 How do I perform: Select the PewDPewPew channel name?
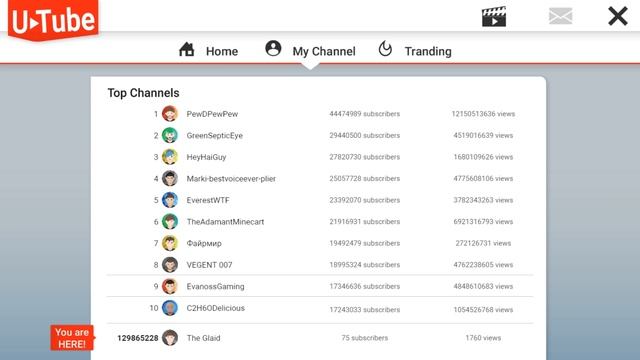(x=212, y=114)
